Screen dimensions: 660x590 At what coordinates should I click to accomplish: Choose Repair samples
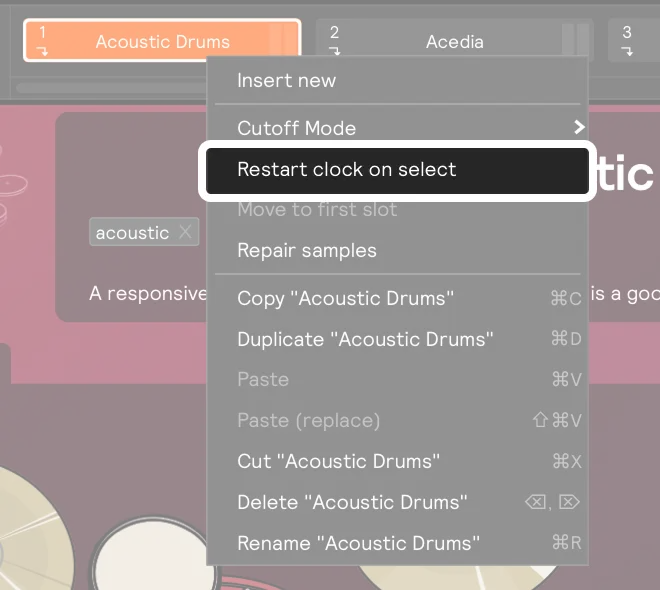[x=397, y=250]
